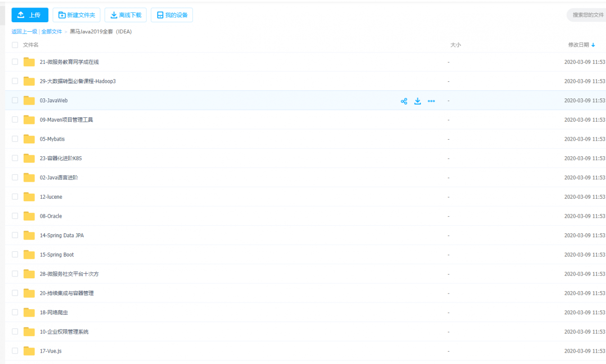Image resolution: width=606 pixels, height=364 pixels.
Task: Sort by 修改日期 column header
Action: tap(579, 45)
